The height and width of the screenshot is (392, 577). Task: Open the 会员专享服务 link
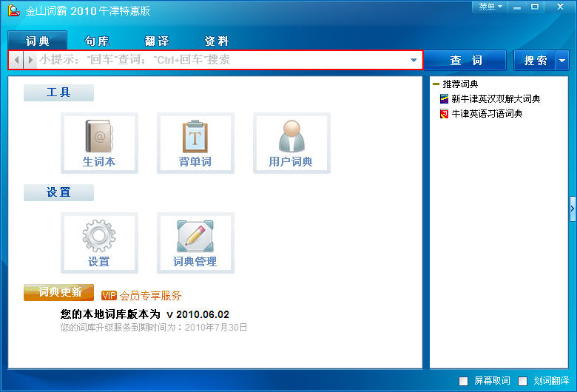point(150,296)
